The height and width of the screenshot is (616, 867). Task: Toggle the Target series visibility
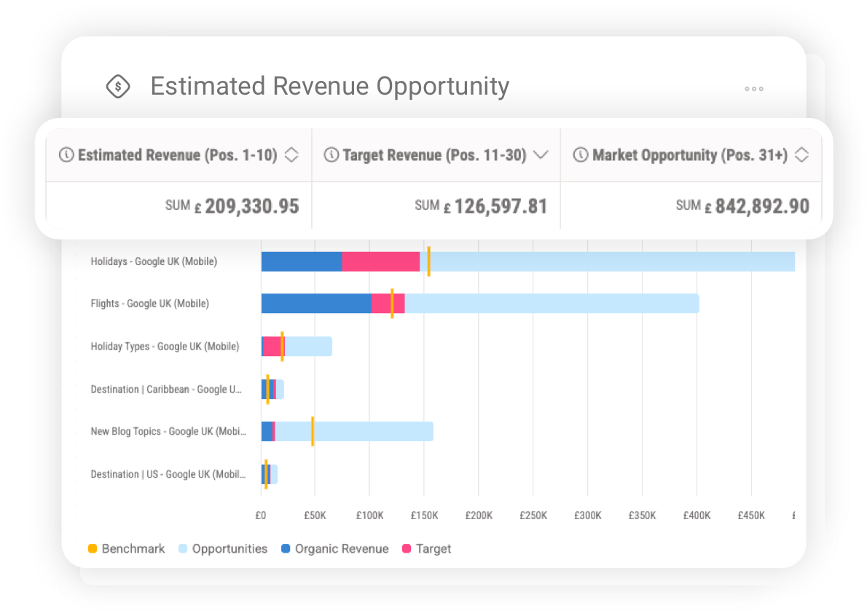[407, 548]
